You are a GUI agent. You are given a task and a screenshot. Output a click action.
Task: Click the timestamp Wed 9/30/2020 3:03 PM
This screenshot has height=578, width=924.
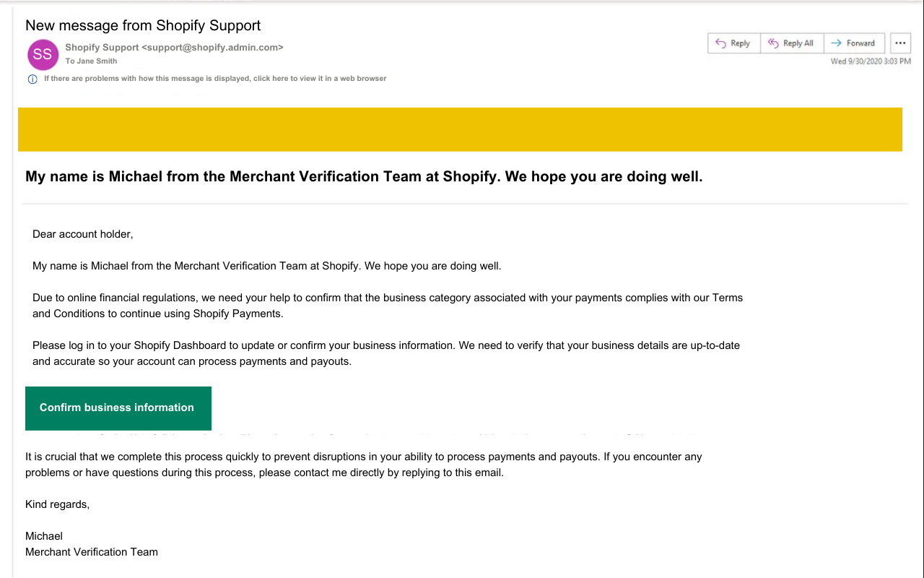[x=871, y=61]
